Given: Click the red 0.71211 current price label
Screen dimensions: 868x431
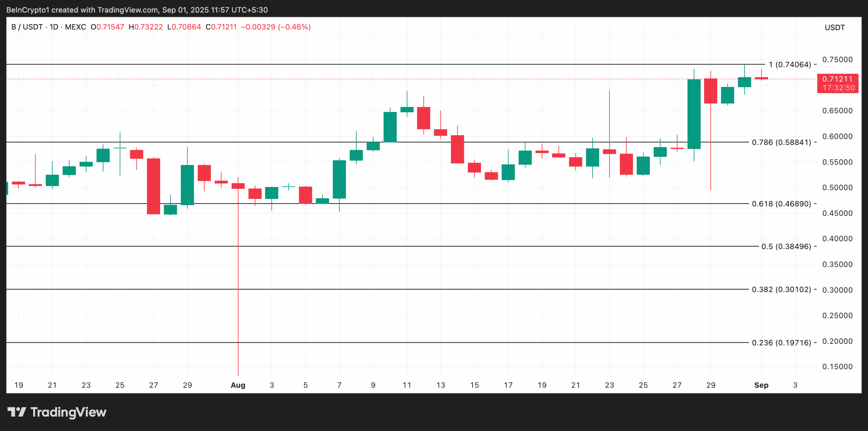Looking at the screenshot, I should (837, 78).
